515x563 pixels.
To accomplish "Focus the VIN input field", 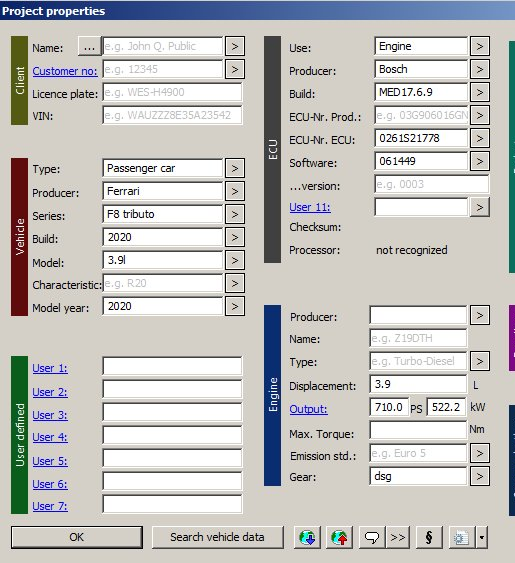I will pos(172,115).
